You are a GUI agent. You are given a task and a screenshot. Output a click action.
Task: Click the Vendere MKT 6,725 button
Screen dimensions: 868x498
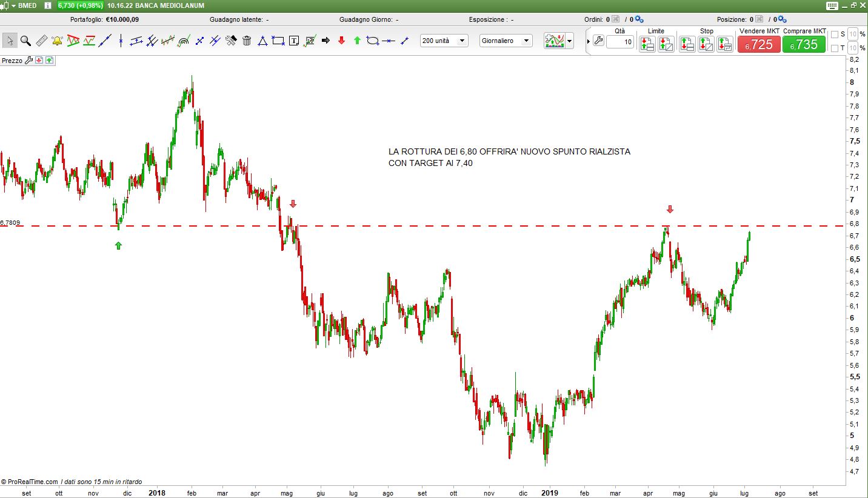[x=759, y=44]
